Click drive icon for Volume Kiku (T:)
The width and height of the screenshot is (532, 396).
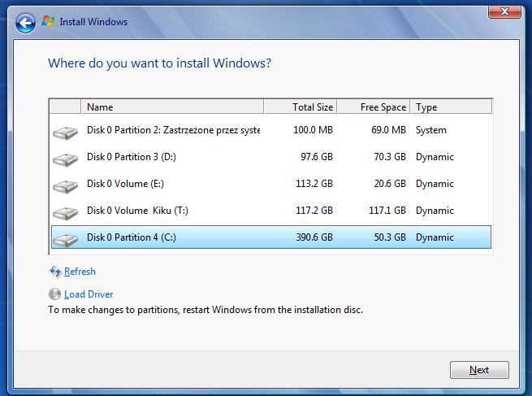pos(66,213)
